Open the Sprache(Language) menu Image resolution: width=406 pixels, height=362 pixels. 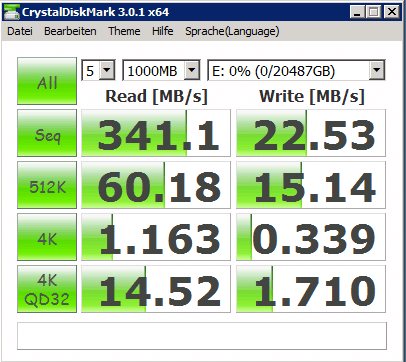pos(232,31)
